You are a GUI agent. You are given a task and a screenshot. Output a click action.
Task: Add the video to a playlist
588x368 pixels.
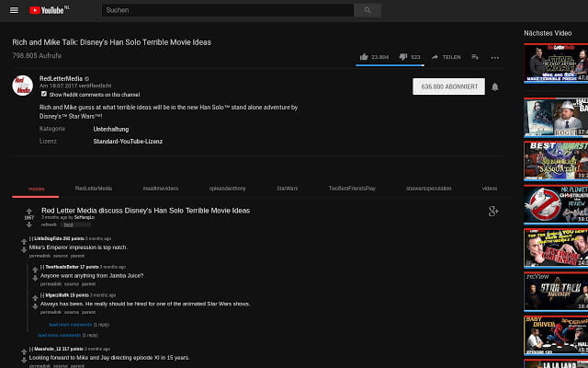pos(475,57)
